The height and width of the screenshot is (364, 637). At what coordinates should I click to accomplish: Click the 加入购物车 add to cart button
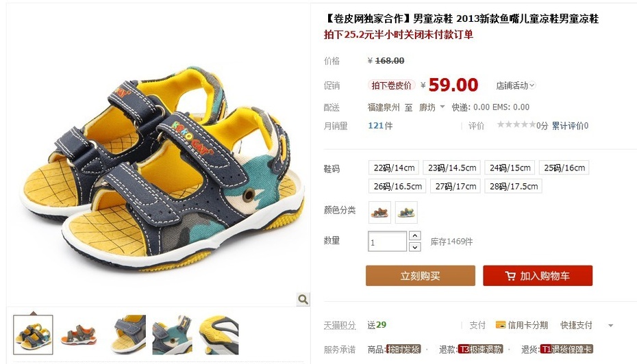tap(538, 276)
